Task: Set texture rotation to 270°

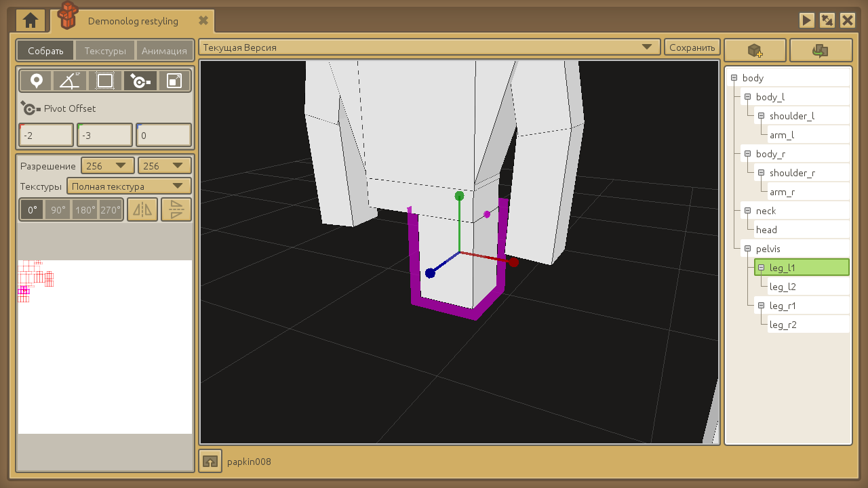Action: click(x=110, y=210)
